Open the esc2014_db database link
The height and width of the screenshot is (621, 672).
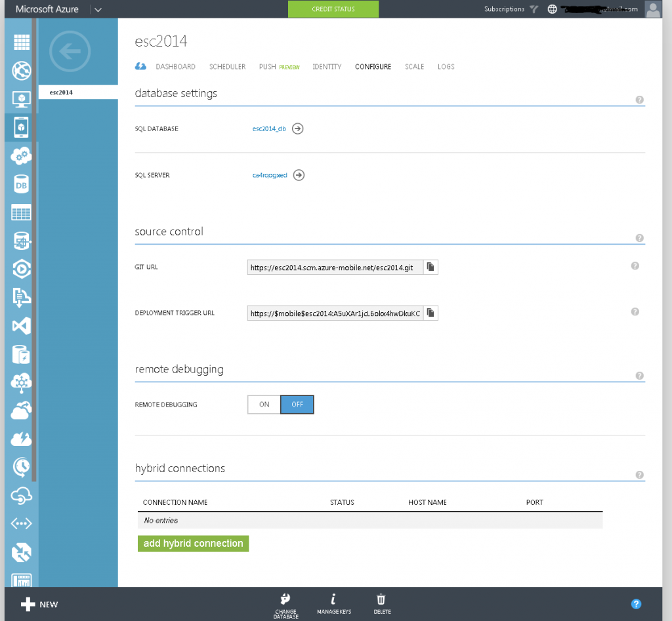[270, 129]
